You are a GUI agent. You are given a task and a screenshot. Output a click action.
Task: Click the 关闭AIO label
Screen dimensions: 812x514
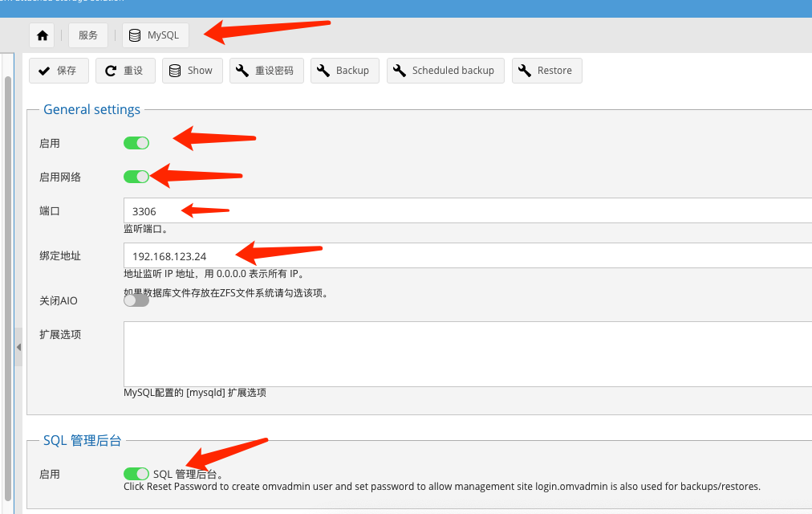59,300
